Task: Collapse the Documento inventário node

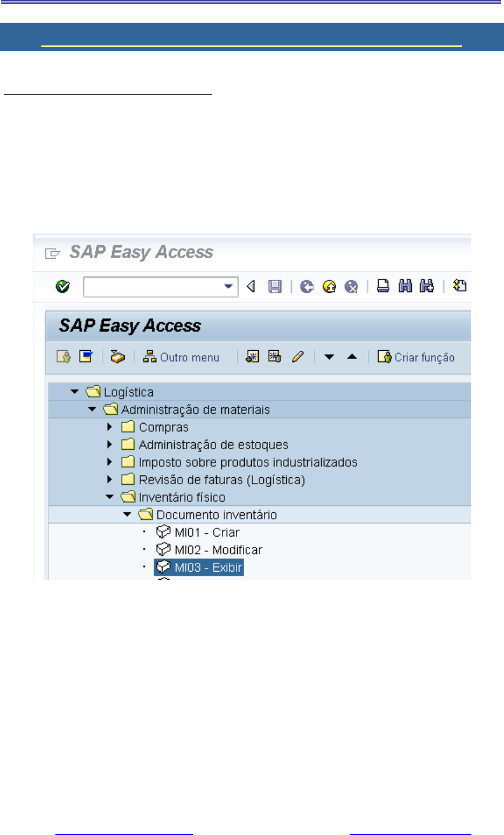Action: tap(126, 515)
